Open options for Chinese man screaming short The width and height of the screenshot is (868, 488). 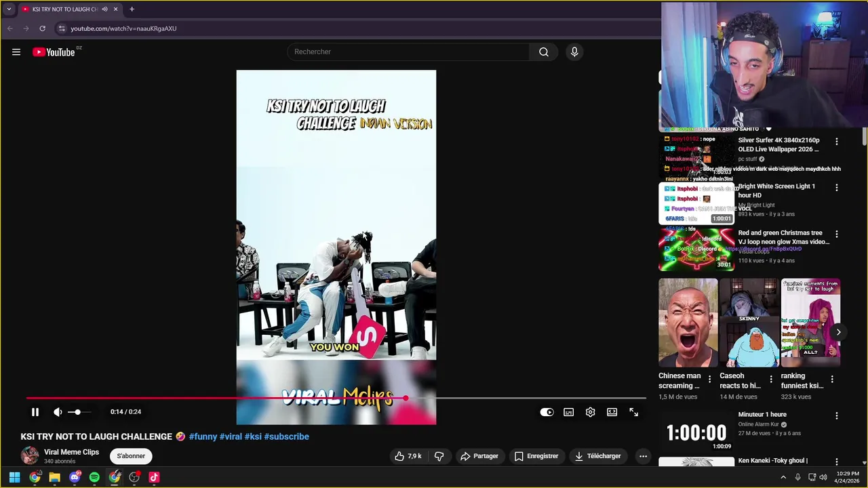710,380
